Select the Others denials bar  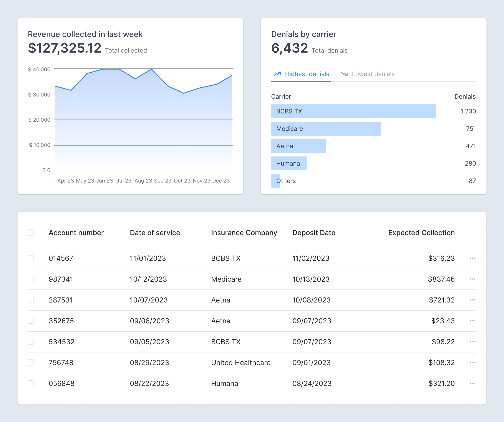tap(275, 181)
